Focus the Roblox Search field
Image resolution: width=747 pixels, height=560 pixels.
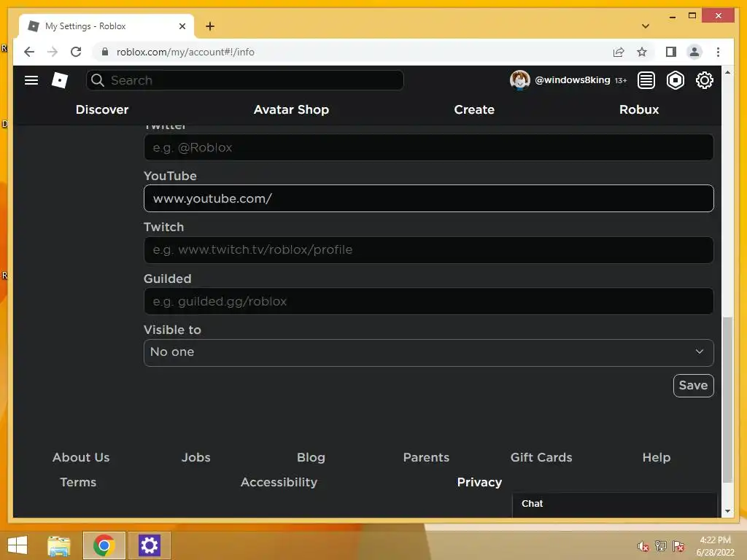coord(245,80)
